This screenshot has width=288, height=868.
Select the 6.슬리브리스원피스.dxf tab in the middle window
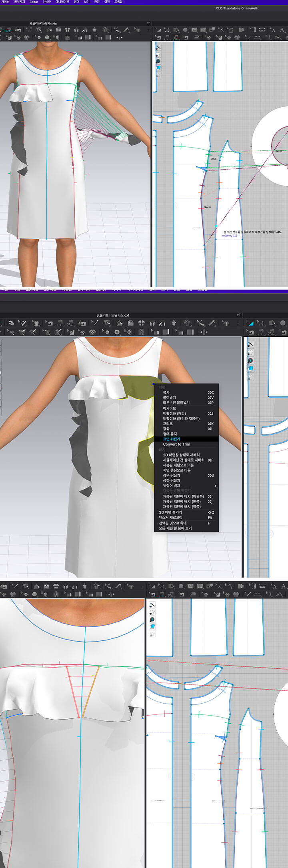[113, 315]
